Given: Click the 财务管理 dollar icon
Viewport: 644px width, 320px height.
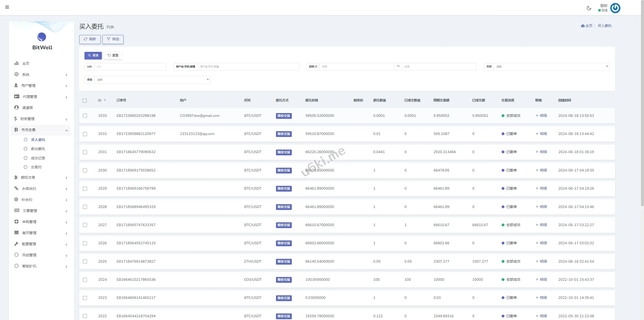Looking at the screenshot, I should pos(16,119).
